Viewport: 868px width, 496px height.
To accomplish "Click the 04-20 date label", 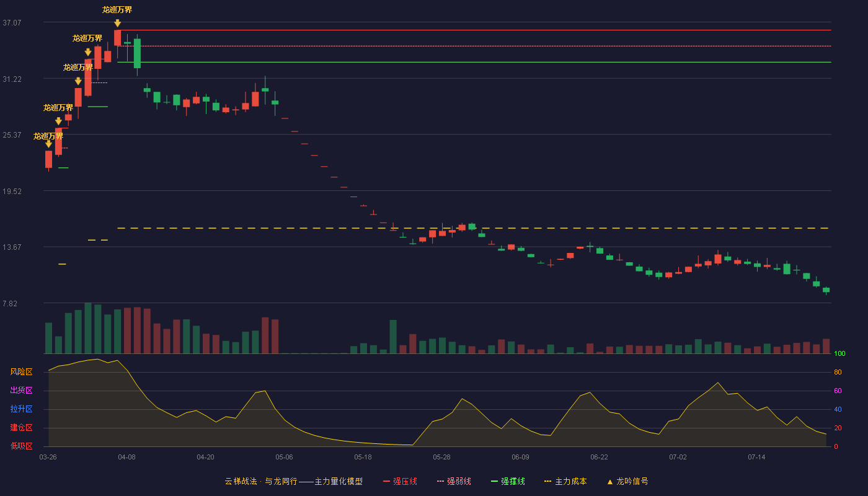I will (206, 457).
